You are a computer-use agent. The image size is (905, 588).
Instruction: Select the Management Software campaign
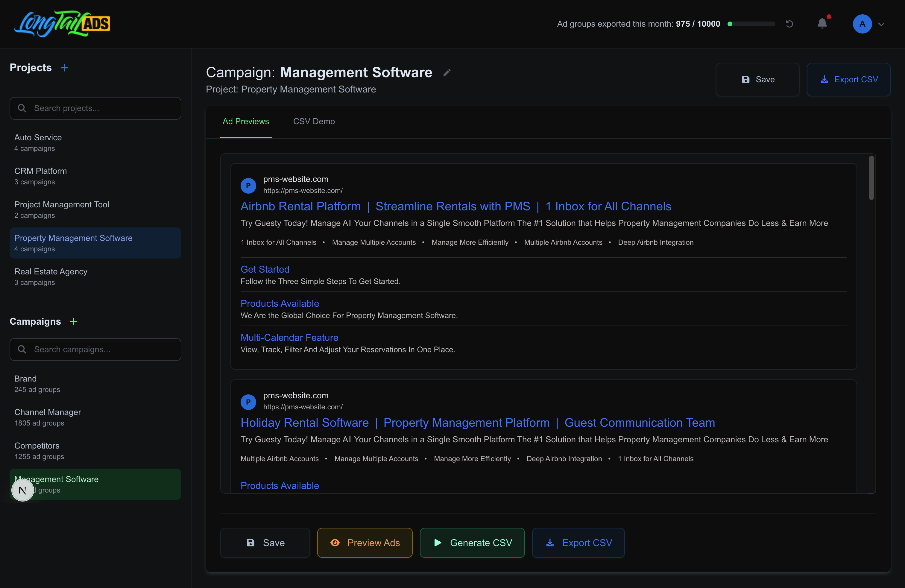[x=95, y=484]
